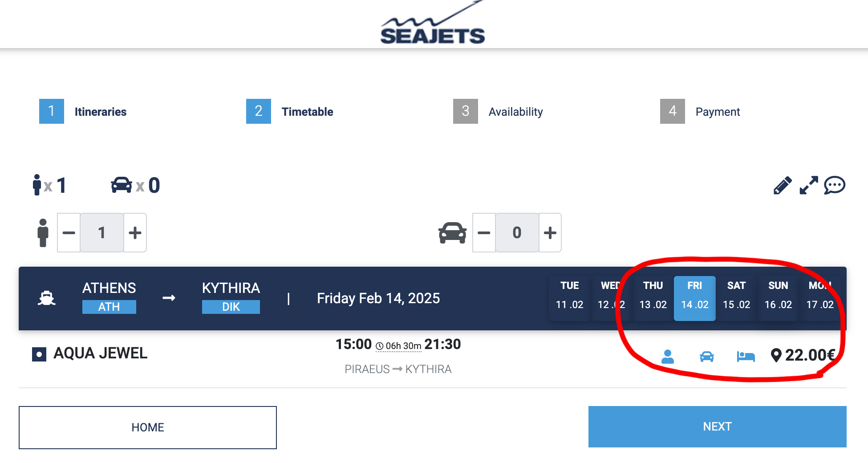Decrease passenger count with minus button

69,233
